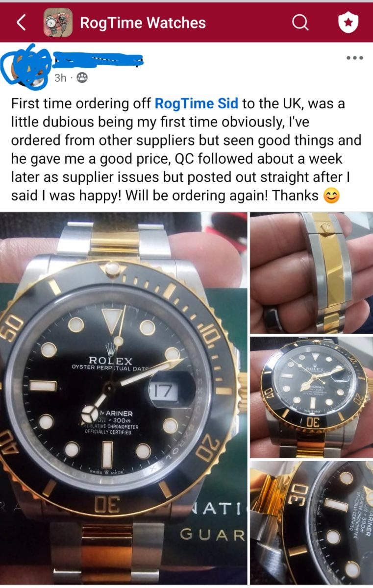Tap the smiling emoji after Thanks

point(332,196)
